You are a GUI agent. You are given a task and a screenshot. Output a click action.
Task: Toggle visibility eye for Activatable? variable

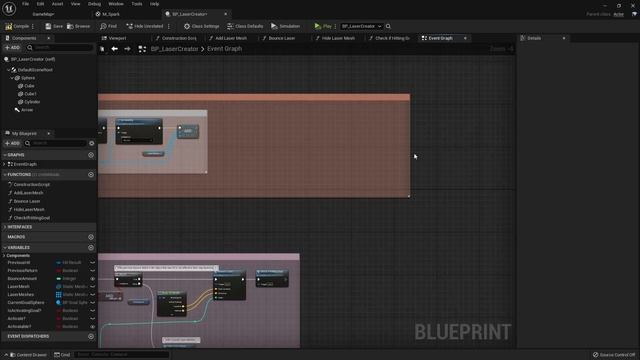(93, 327)
